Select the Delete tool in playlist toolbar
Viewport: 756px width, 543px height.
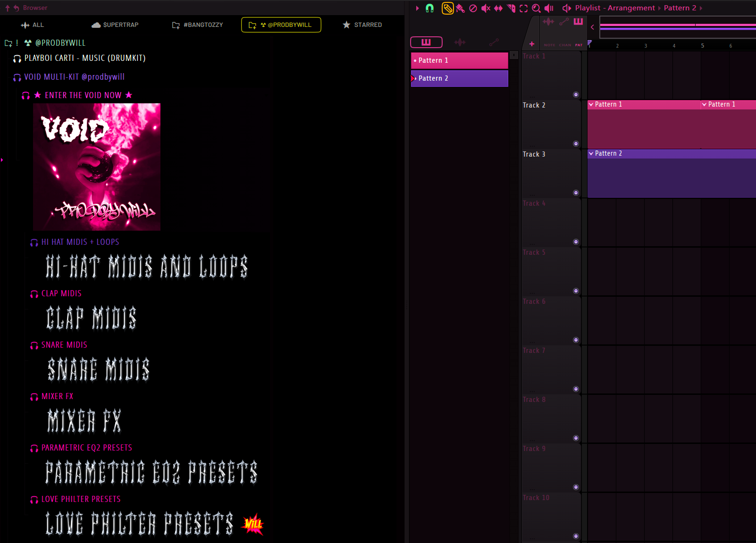[x=473, y=8]
